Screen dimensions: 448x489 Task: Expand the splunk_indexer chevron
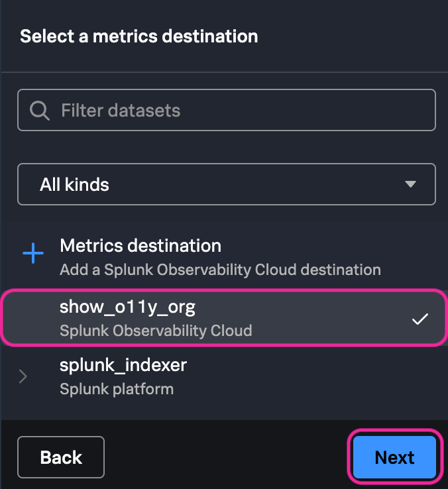(24, 377)
